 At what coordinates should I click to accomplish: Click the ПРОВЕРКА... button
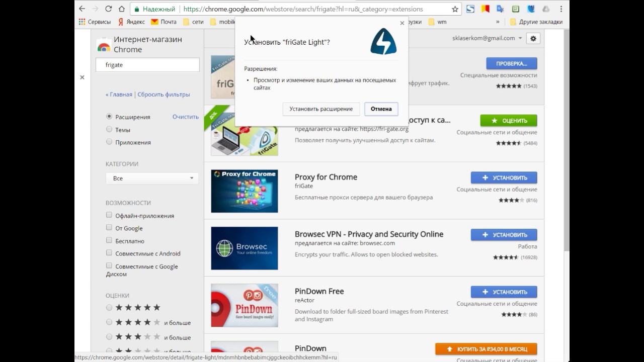pos(512,63)
